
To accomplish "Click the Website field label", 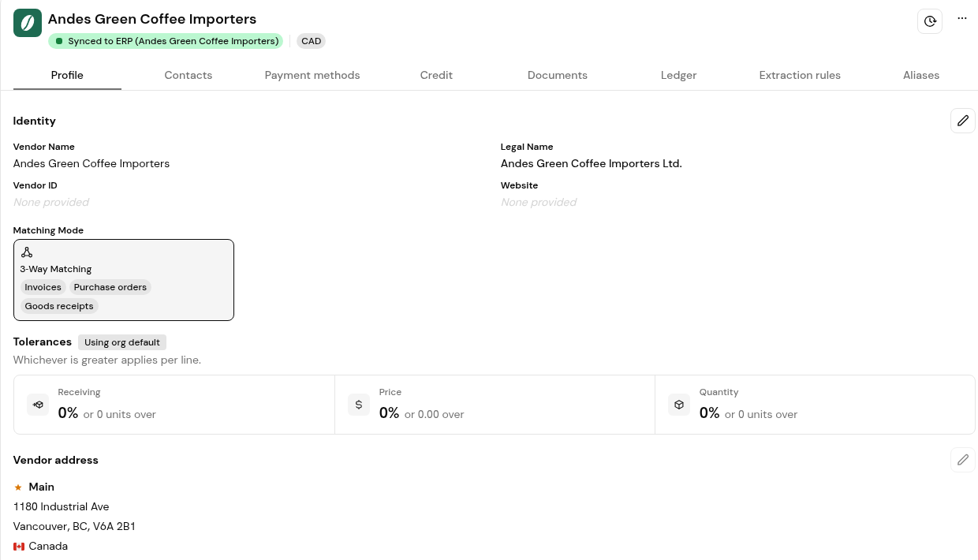I will point(519,185).
